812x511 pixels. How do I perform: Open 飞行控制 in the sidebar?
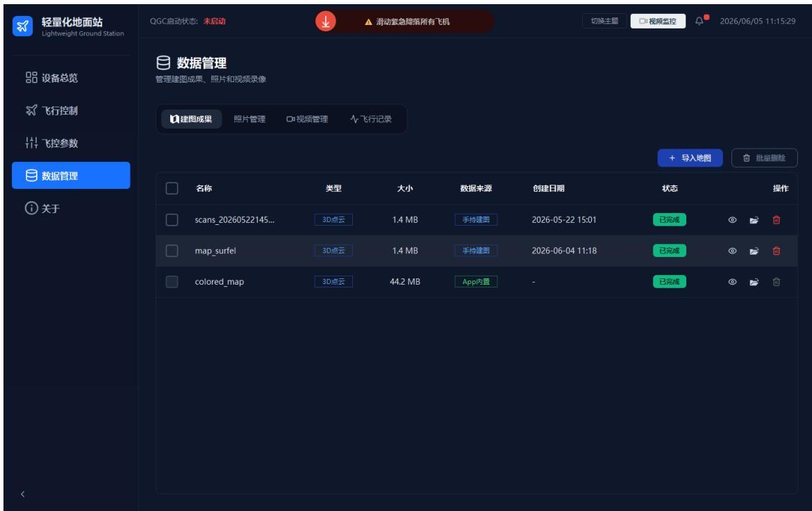point(71,110)
